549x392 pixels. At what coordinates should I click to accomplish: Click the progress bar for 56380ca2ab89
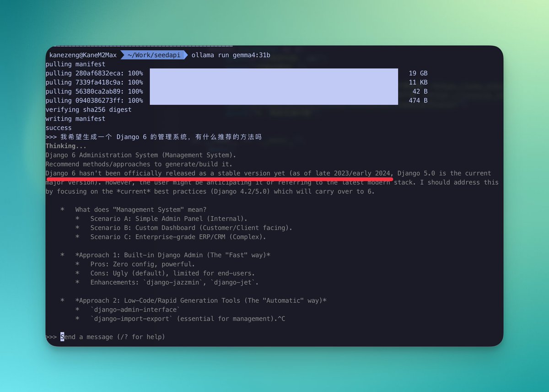coord(274,91)
